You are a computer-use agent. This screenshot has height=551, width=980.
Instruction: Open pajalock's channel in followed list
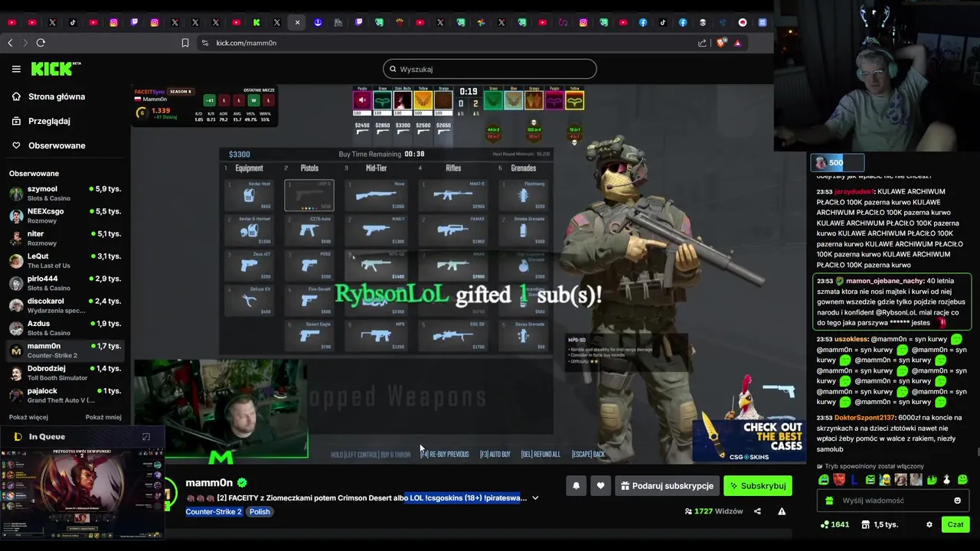(65, 395)
